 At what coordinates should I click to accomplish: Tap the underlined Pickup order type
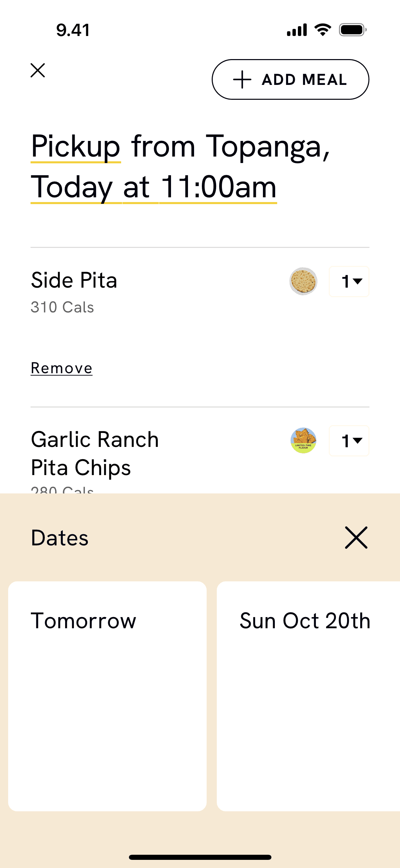pyautogui.click(x=76, y=147)
